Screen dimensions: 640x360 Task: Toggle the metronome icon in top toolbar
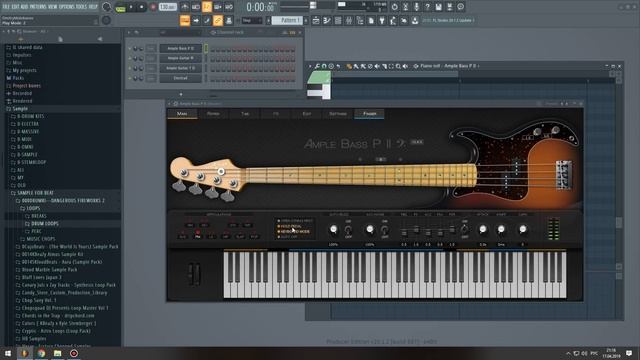185,7
